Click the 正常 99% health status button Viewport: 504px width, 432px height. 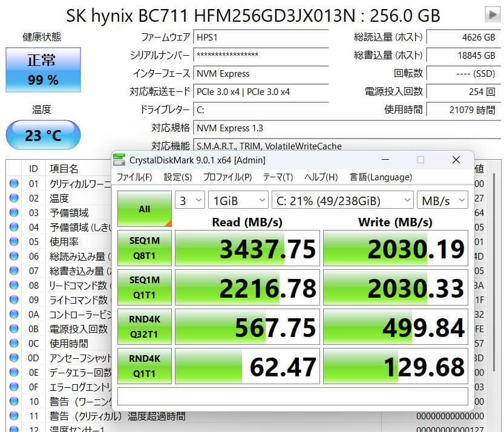pos(43,70)
